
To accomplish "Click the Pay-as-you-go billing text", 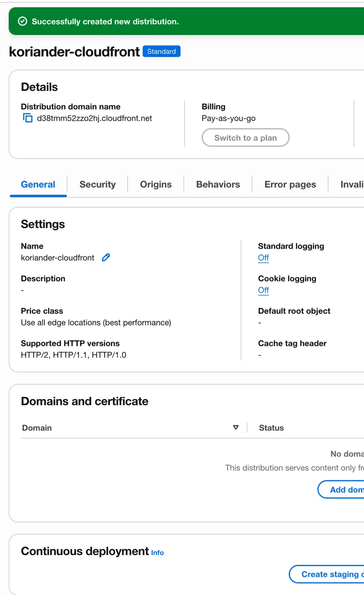I will click(229, 118).
